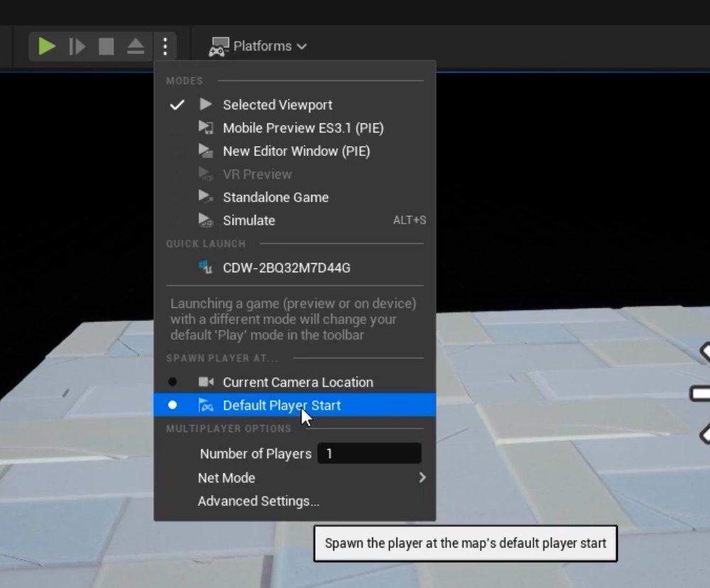
Task: Choose Standalone Game mode
Action: [295, 197]
